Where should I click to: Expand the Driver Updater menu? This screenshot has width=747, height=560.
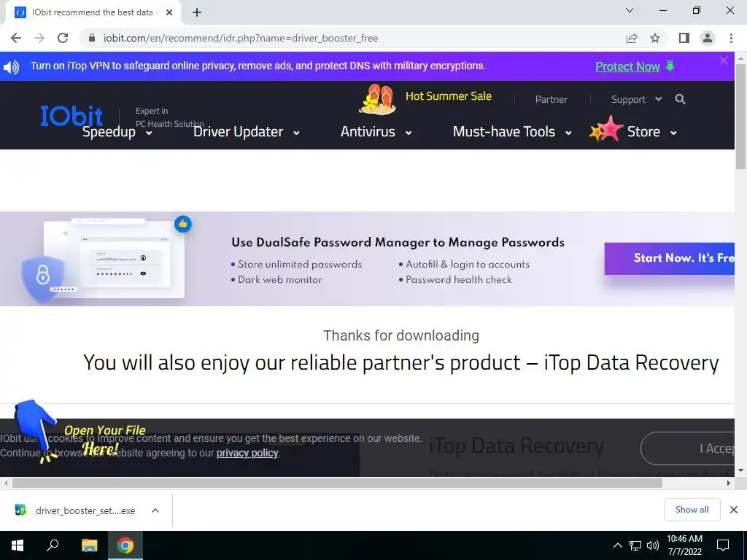247,132
